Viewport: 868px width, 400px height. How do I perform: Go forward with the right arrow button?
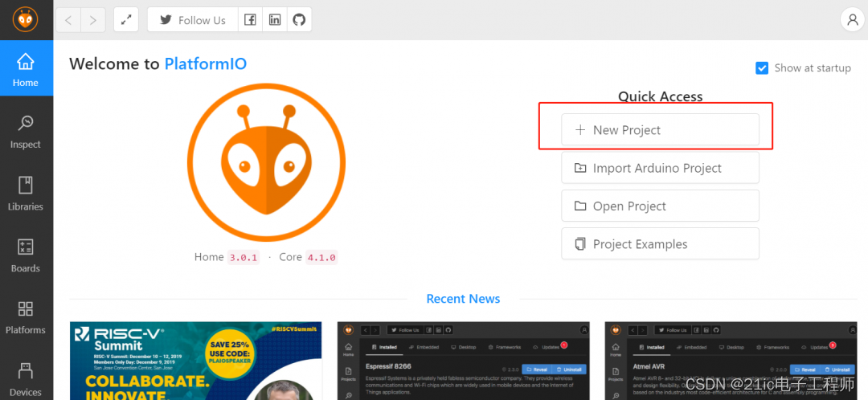point(93,20)
